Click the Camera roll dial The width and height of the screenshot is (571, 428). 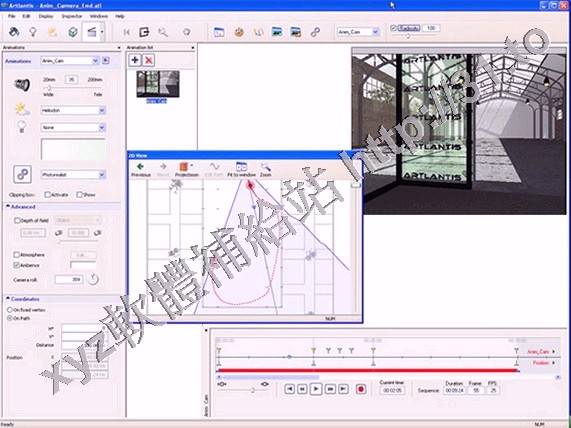tap(93, 279)
